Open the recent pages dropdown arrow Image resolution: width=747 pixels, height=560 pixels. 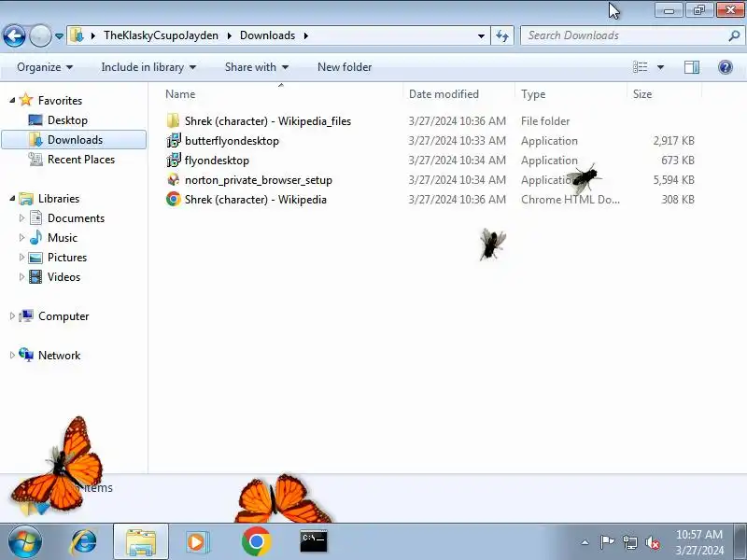59,36
